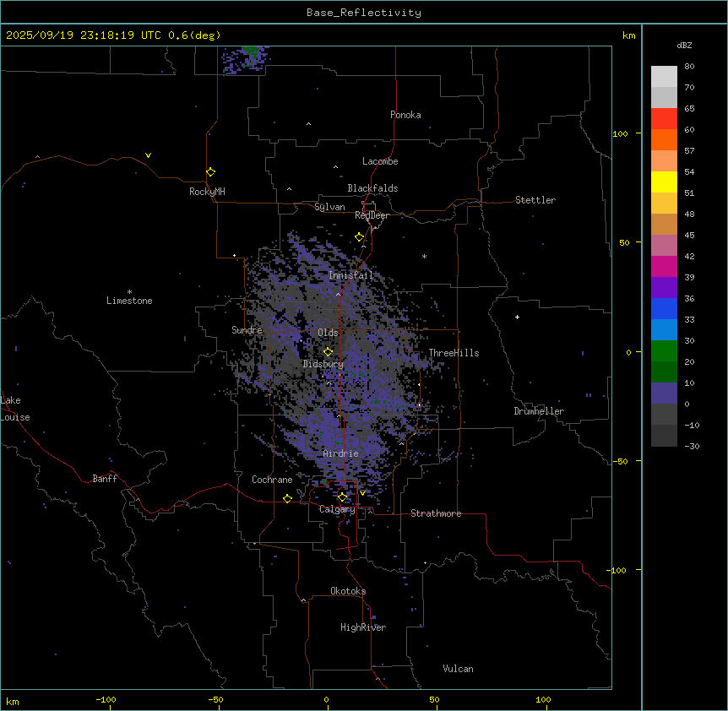This screenshot has height=711, width=728.
Task: Select the red swatch in the dBZ legend
Action: click(664, 118)
